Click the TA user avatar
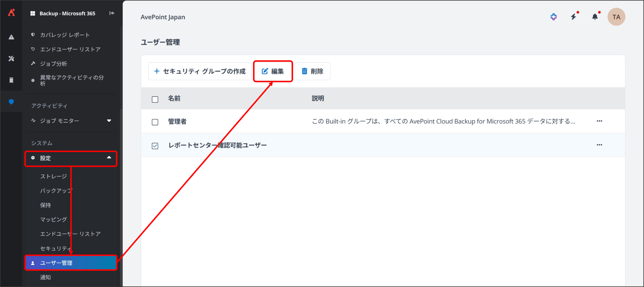Image resolution: width=644 pixels, height=287 pixels. tap(616, 17)
